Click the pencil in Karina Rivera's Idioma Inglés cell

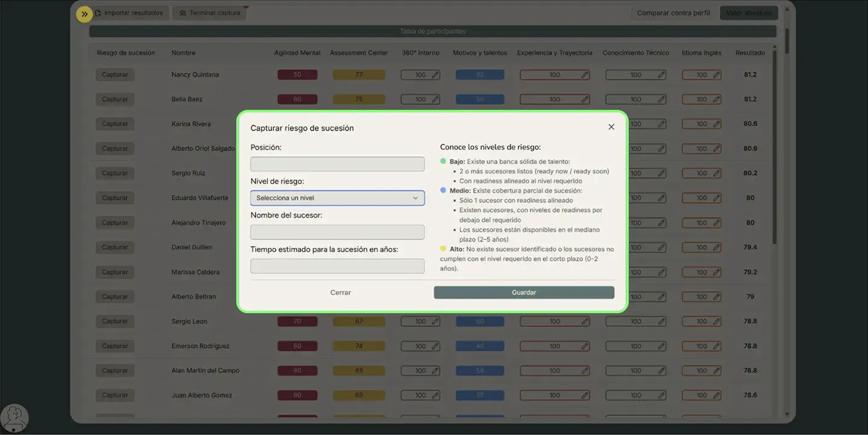point(716,124)
